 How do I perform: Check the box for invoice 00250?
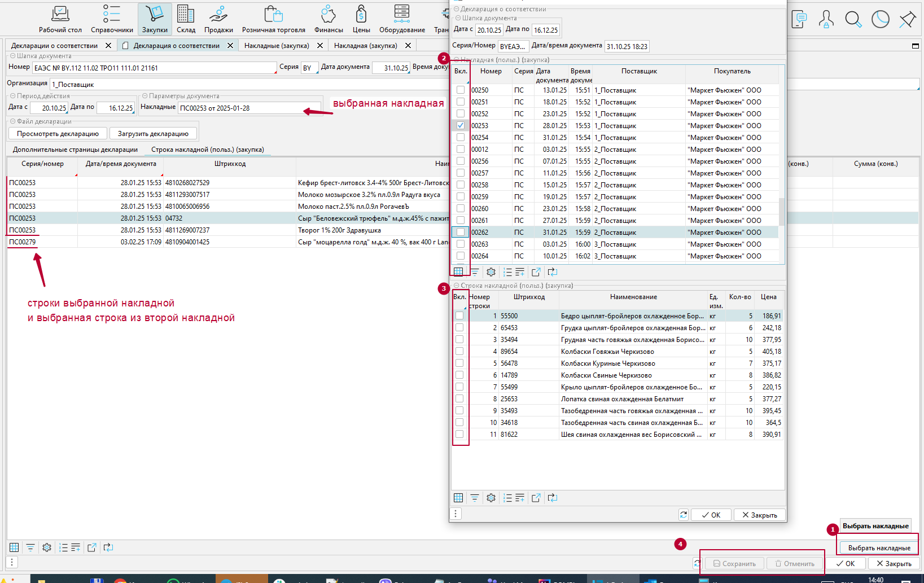[461, 90]
